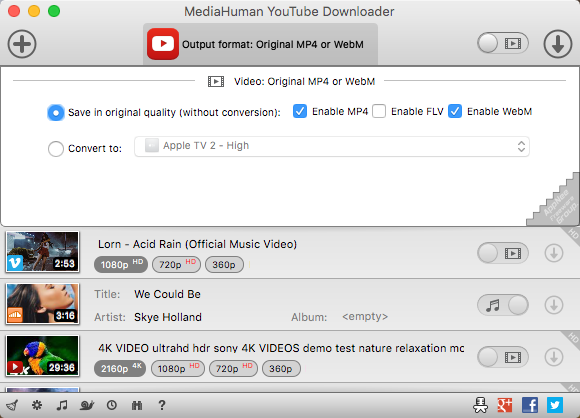Toggle video/audio switch for Lorn Acid Rain

click(x=503, y=253)
